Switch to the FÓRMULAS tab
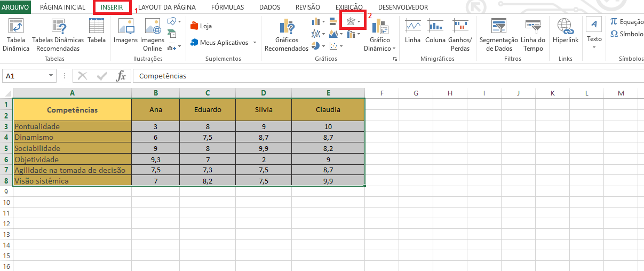 227,7
